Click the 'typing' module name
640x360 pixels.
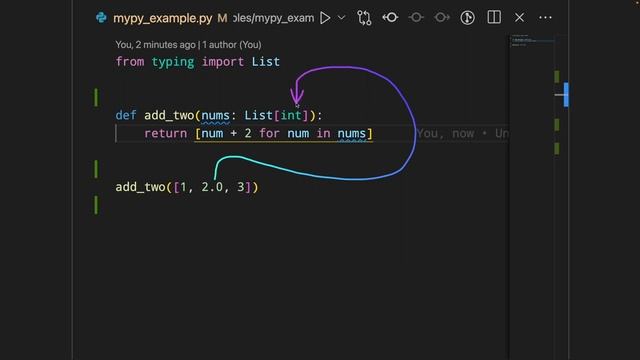pos(173,62)
